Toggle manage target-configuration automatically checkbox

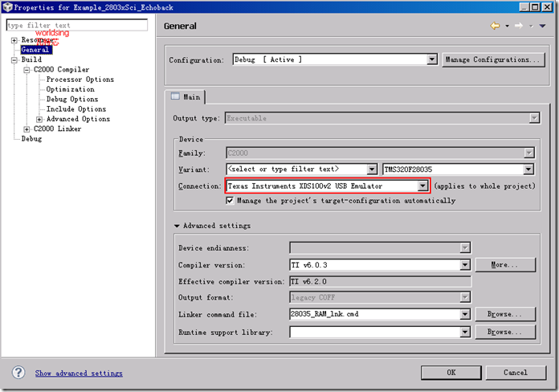click(x=230, y=201)
